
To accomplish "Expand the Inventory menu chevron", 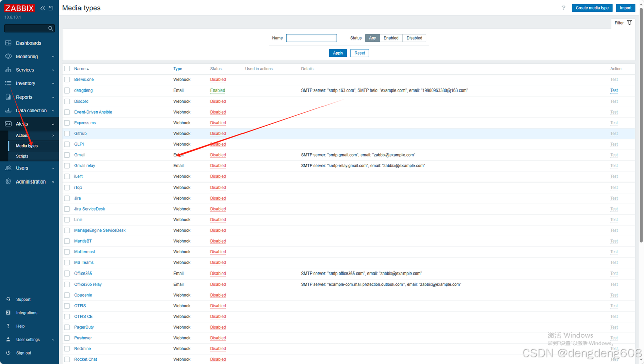I will [53, 83].
